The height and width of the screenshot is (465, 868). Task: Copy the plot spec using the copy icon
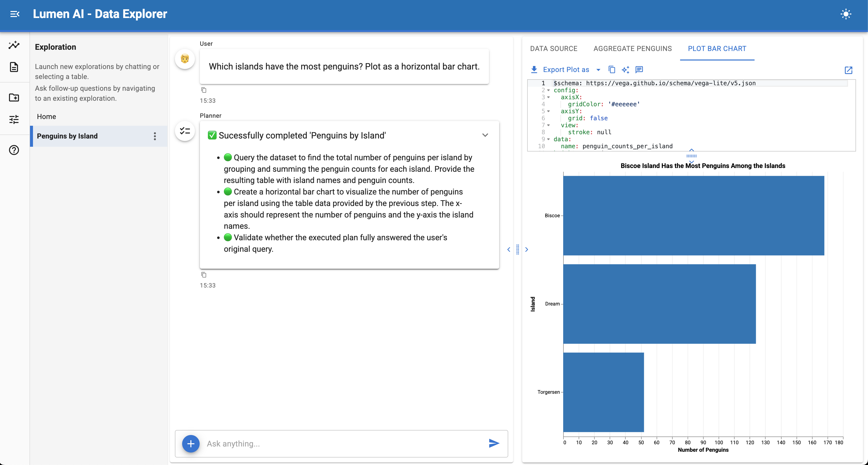(x=612, y=70)
